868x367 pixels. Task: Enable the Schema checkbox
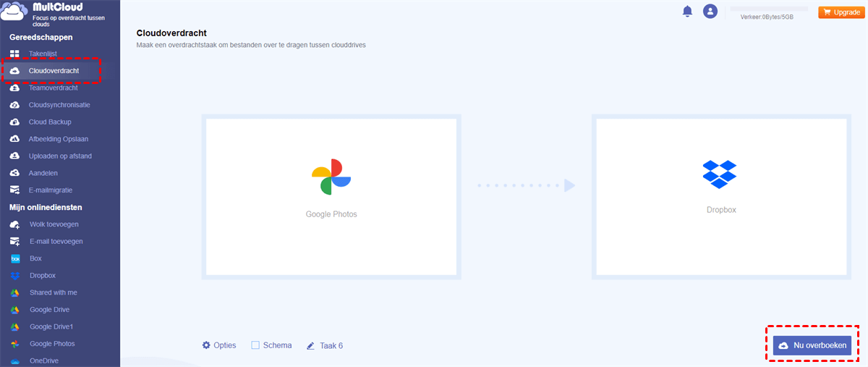pos(255,345)
